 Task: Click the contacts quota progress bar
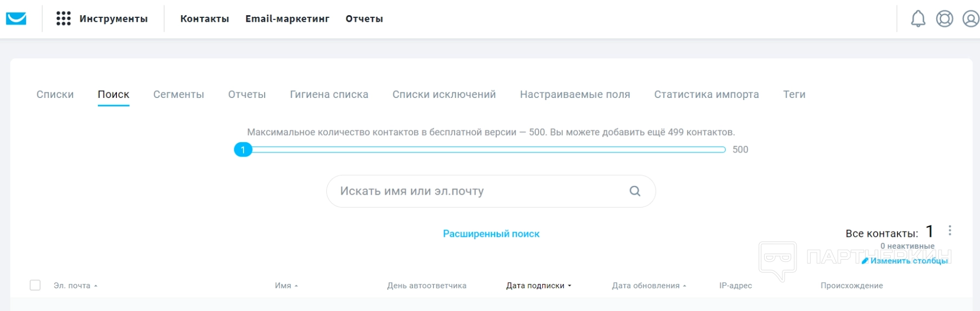489,150
